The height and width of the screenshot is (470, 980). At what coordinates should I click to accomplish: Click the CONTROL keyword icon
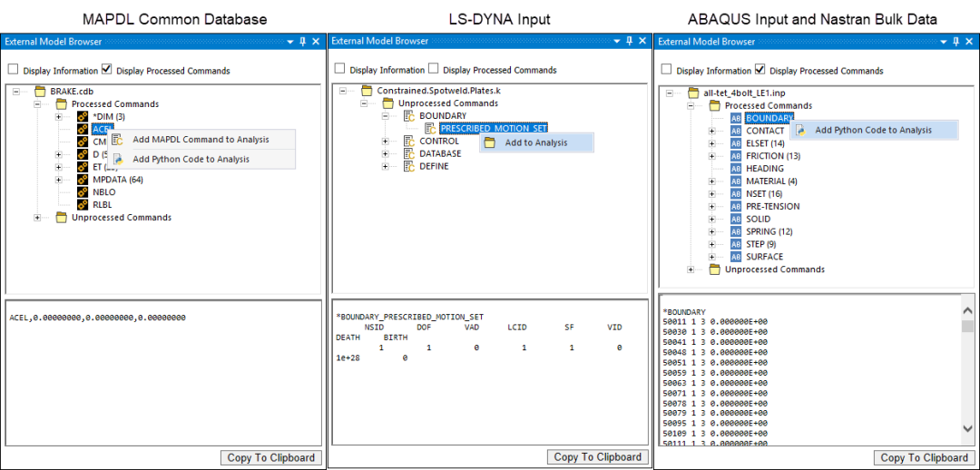click(x=409, y=142)
